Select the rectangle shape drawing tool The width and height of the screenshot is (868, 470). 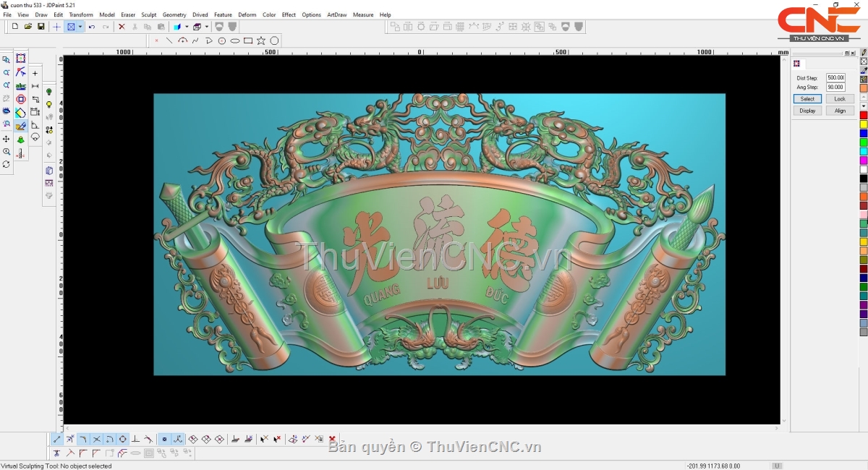[248, 40]
